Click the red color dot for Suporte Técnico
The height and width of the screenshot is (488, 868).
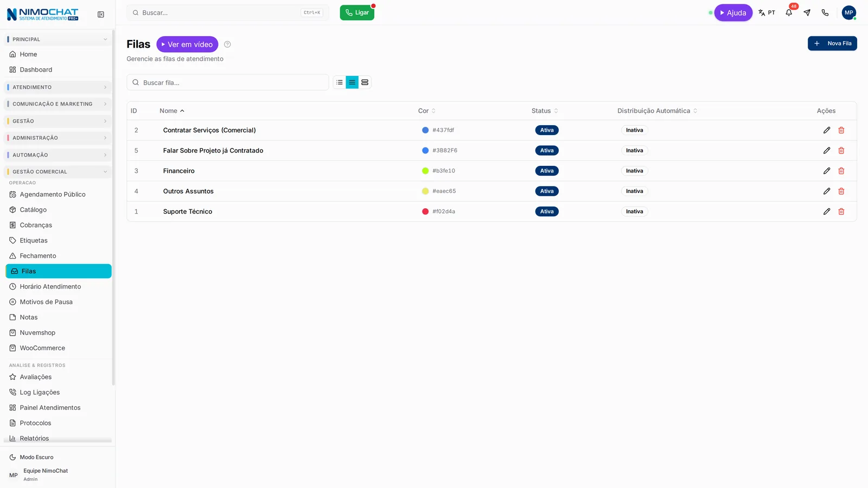click(x=425, y=211)
